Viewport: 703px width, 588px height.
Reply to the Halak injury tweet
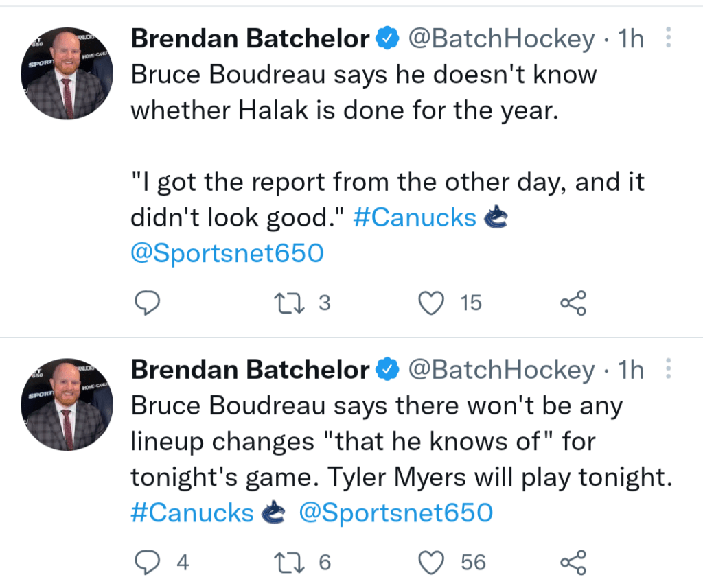(x=148, y=303)
